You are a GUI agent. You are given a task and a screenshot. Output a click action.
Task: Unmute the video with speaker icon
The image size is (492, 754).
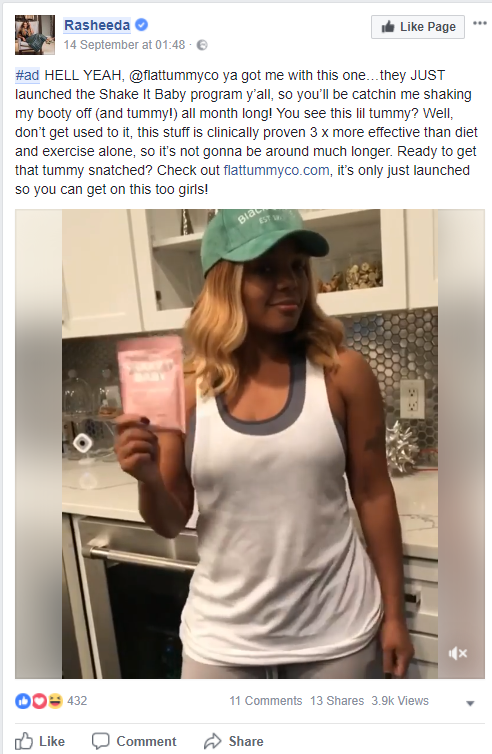(x=457, y=653)
